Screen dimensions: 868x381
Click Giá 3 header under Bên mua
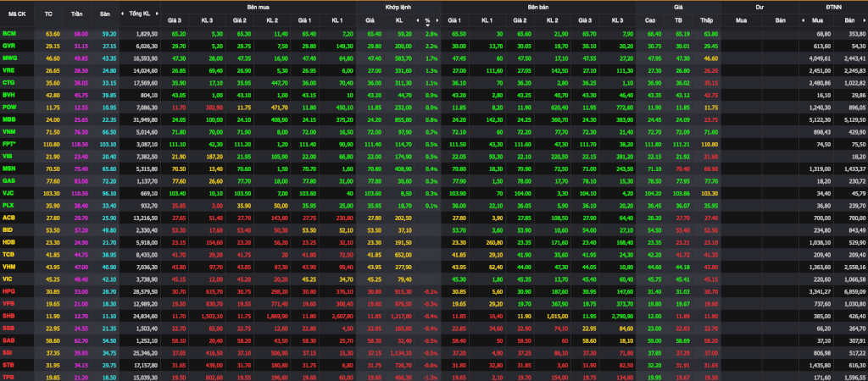click(x=175, y=20)
